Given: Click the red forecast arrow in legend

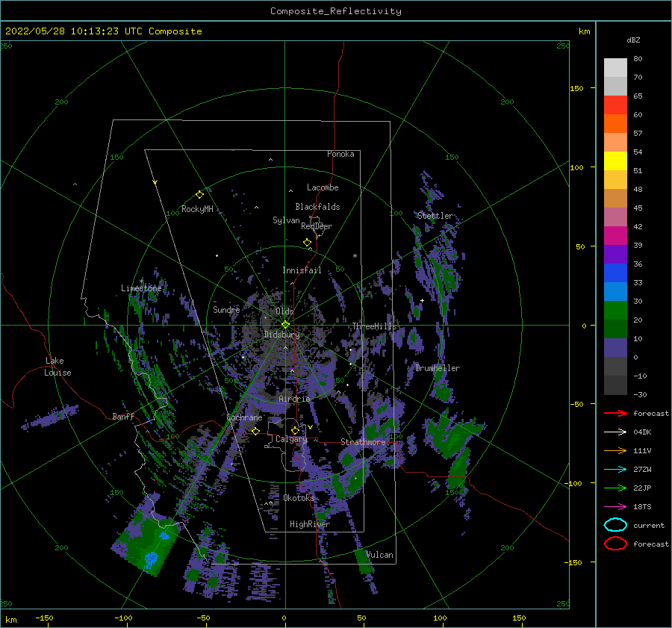Looking at the screenshot, I should pos(615,413).
